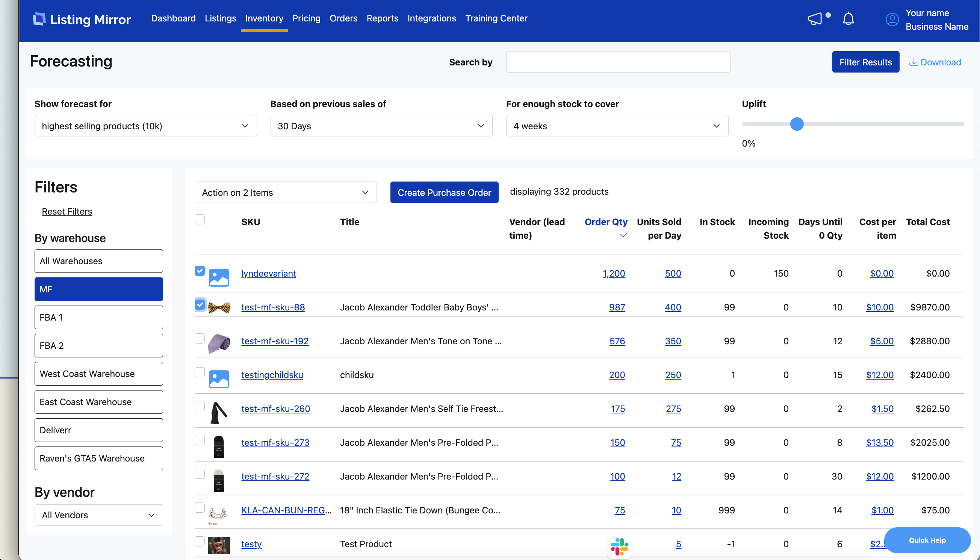Viewport: 980px width, 560px height.
Task: Toggle the select-all header checkbox
Action: point(200,219)
